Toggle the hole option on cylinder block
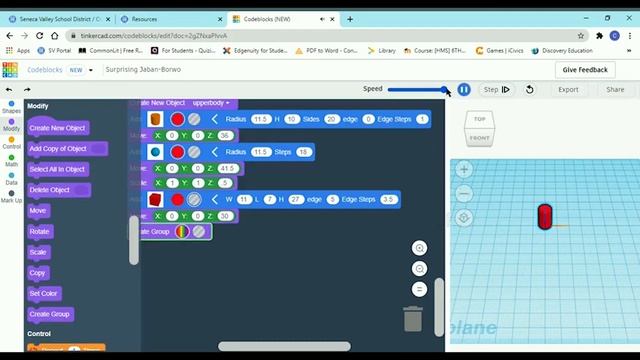 coord(194,119)
